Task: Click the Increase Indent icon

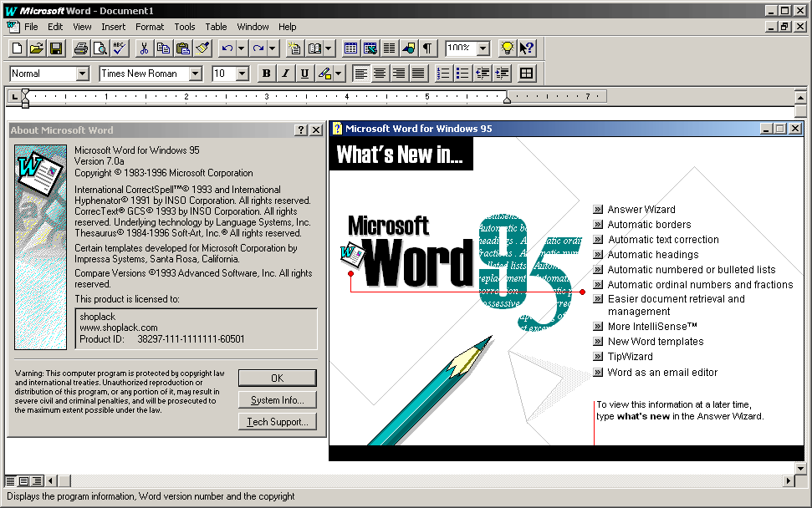Action: 501,74
